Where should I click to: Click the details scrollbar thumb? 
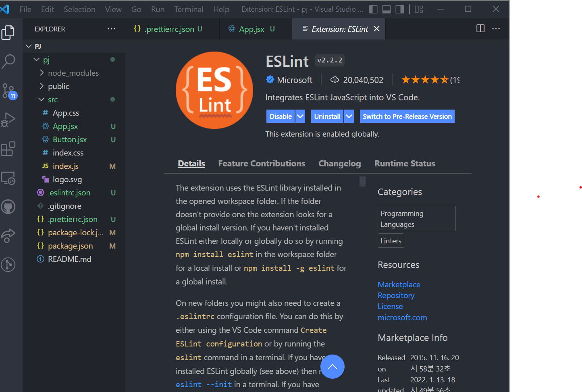coord(363,182)
